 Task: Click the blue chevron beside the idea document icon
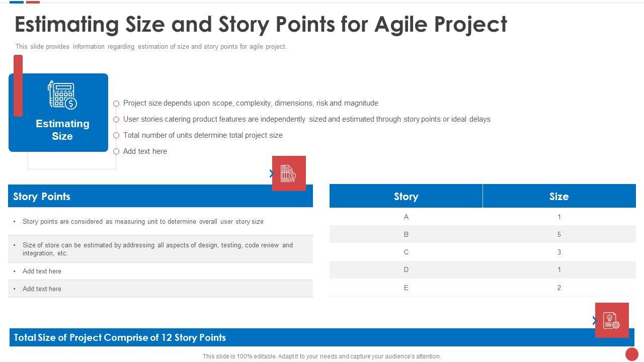[595, 320]
